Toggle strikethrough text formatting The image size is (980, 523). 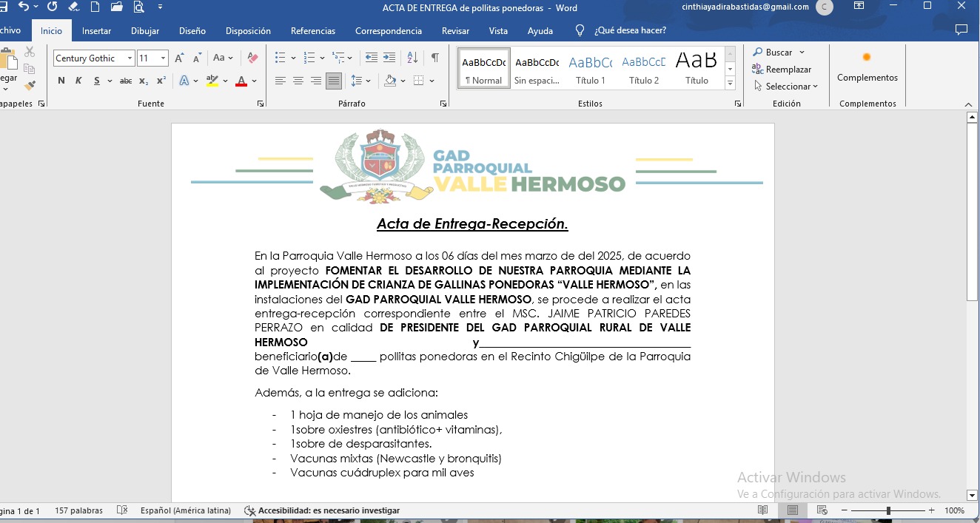(x=126, y=81)
